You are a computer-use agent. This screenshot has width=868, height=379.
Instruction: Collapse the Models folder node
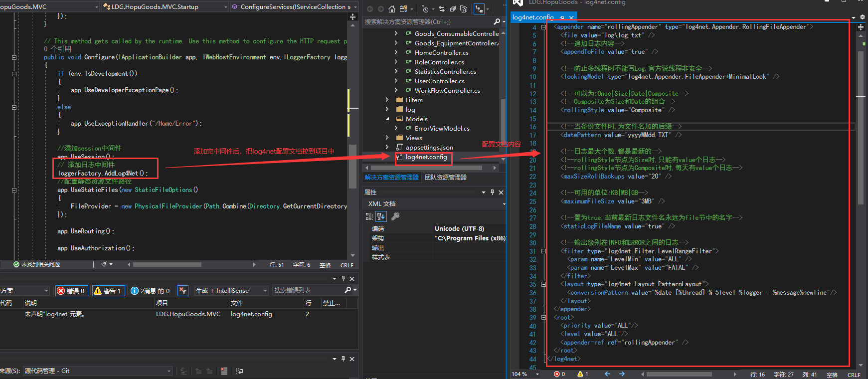tap(387, 119)
